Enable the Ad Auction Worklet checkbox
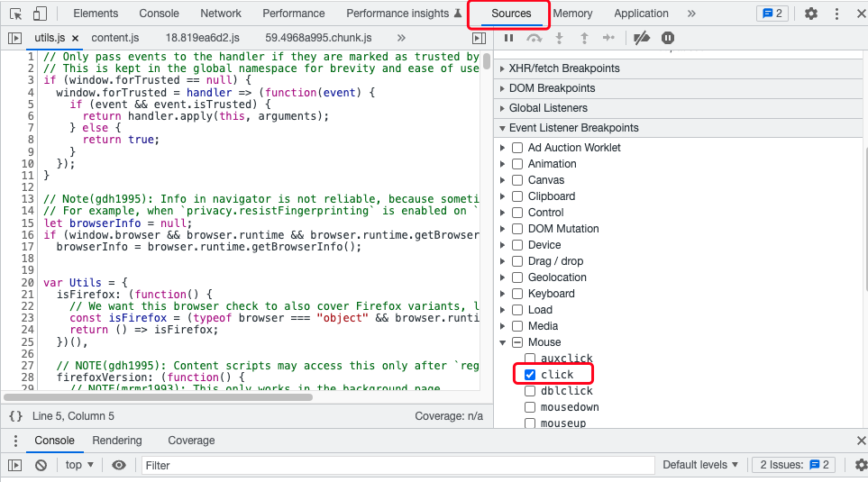868x482 pixels. pos(517,148)
